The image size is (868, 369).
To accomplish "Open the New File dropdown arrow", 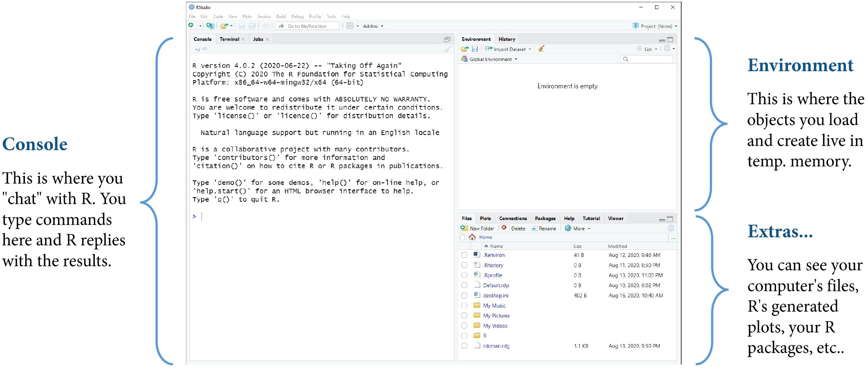I will [200, 26].
